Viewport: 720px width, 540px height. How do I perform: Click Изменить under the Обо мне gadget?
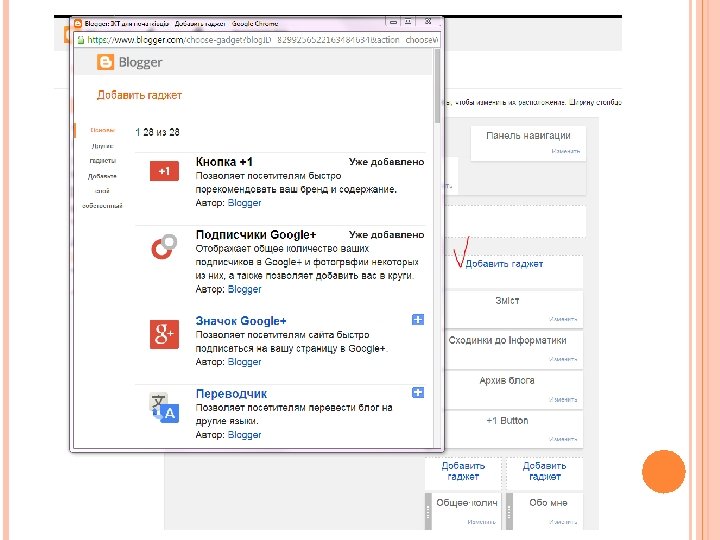[x=563, y=522]
